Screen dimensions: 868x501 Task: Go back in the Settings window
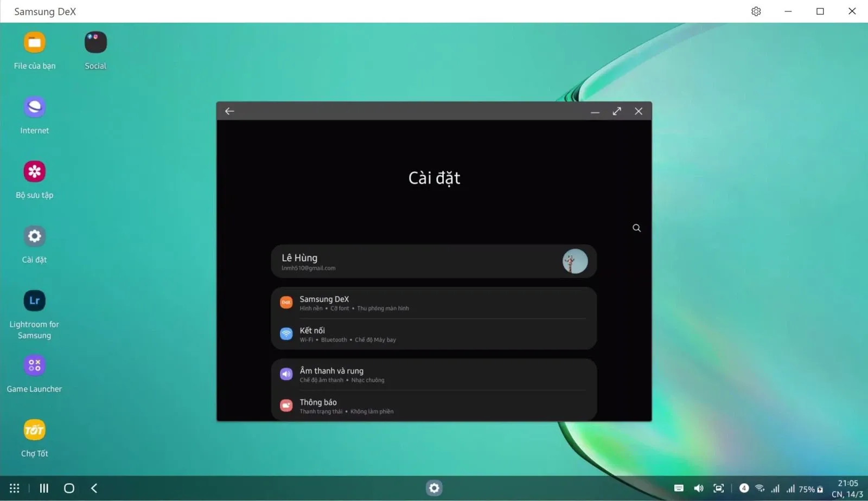coord(229,111)
